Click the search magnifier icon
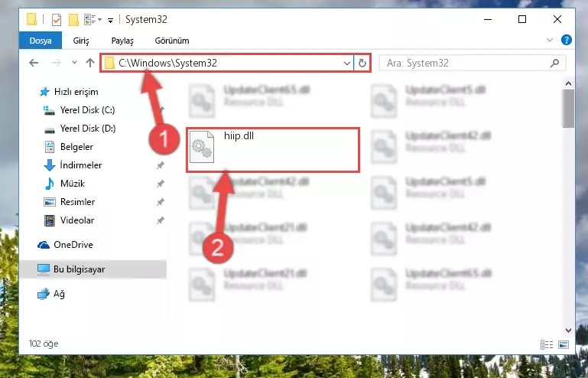Viewport: 588px width, 378px height. click(555, 63)
